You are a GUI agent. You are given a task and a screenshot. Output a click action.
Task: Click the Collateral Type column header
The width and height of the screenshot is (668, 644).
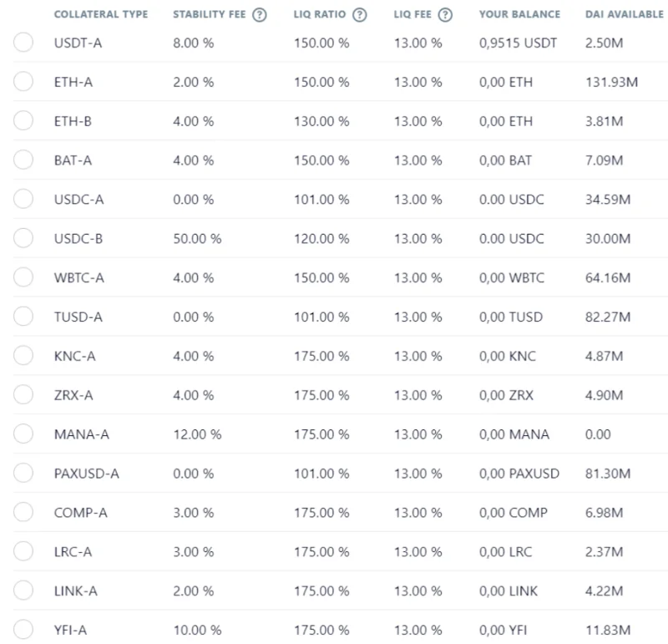tap(101, 14)
